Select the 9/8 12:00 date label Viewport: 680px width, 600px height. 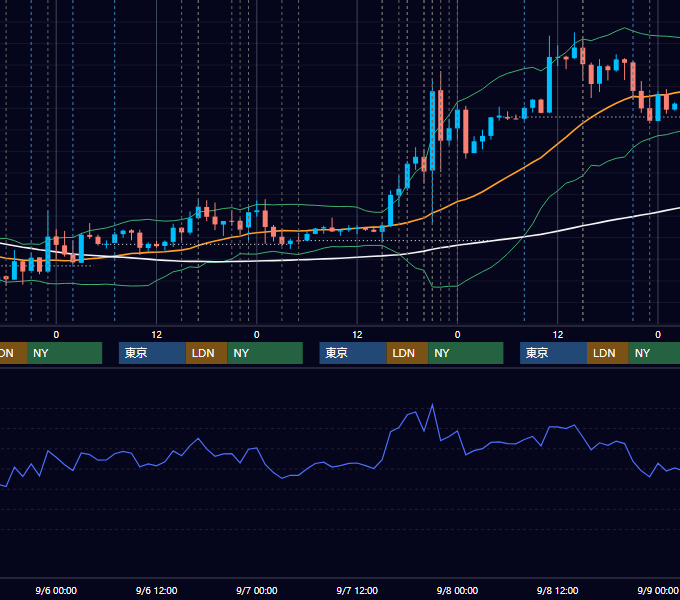[557, 590]
